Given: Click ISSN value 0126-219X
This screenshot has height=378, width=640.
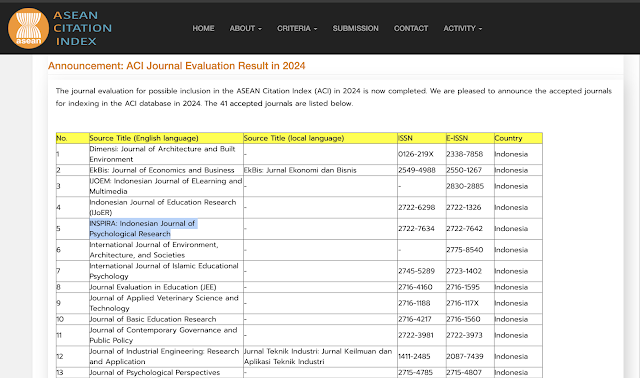Looking at the screenshot, I should 416,154.
